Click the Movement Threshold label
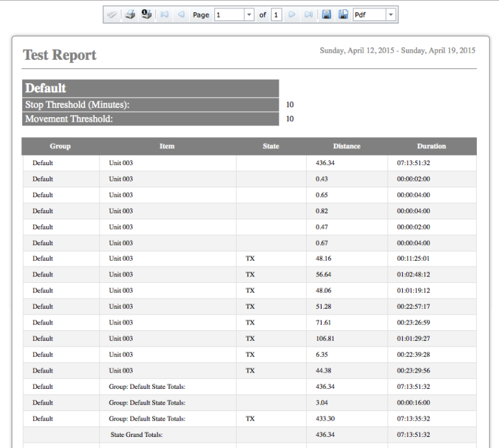The image size is (499, 448). click(x=69, y=119)
